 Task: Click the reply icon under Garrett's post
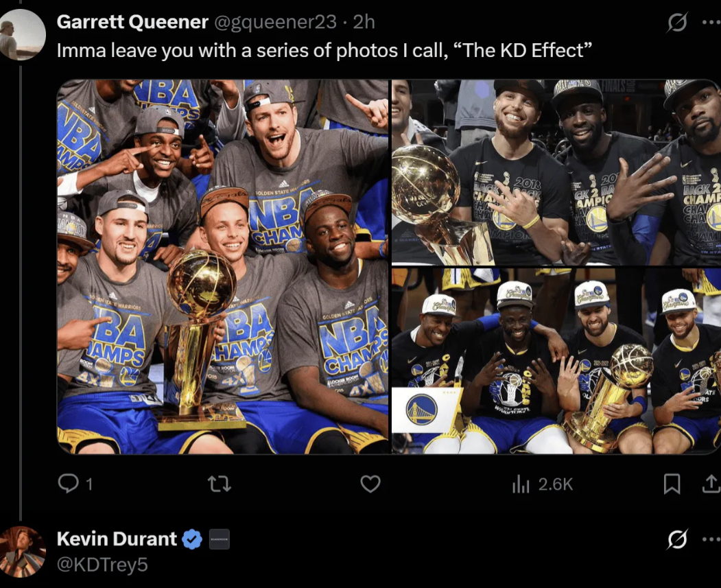coord(69,484)
